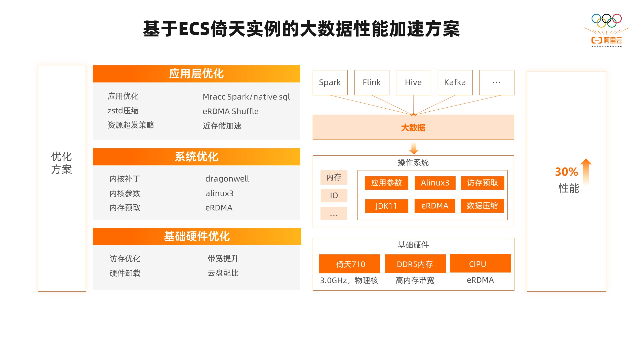Image resolution: width=644 pixels, height=362 pixels.
Task: Click the CIPU block
Action: [480, 263]
